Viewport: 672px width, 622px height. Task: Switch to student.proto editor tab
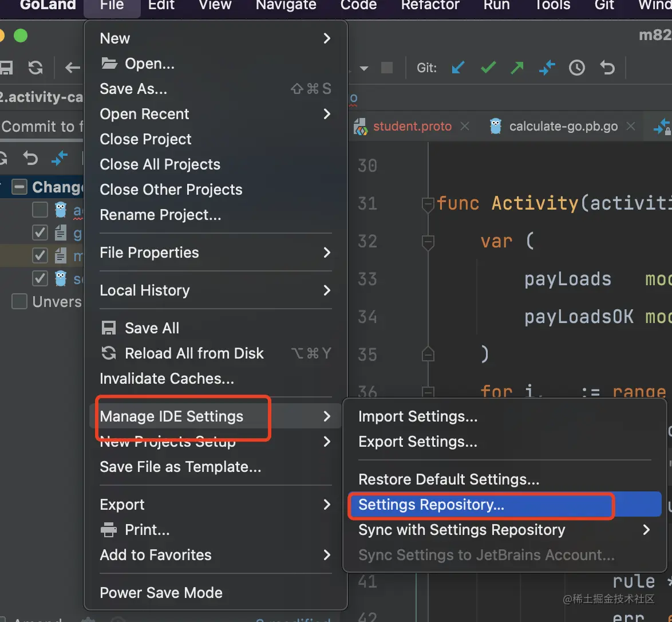[x=412, y=126]
